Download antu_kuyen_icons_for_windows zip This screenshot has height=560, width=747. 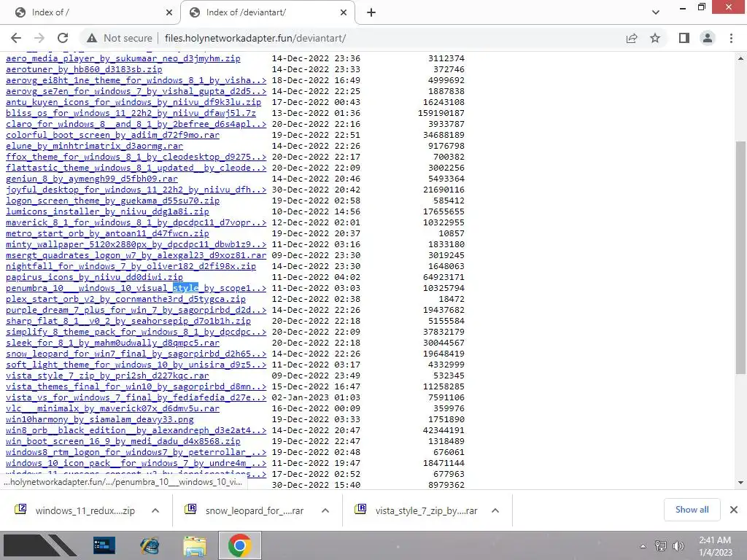click(133, 102)
